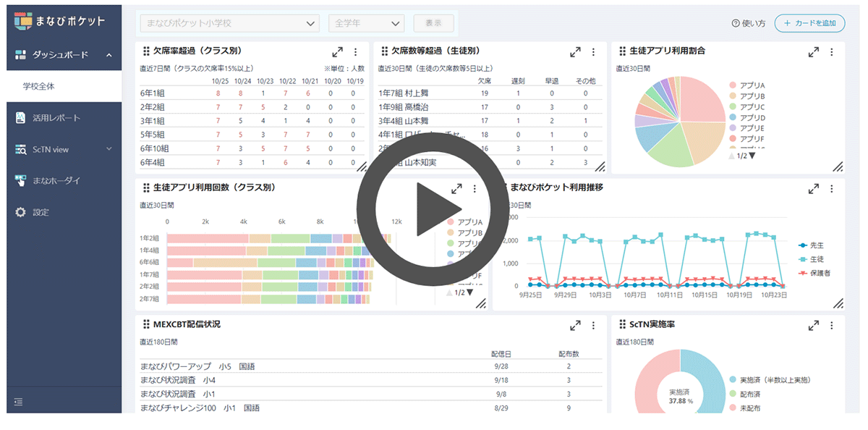868x430 pixels.
Task: Open the まなびポケット小学校 school dropdown
Action: [x=229, y=23]
